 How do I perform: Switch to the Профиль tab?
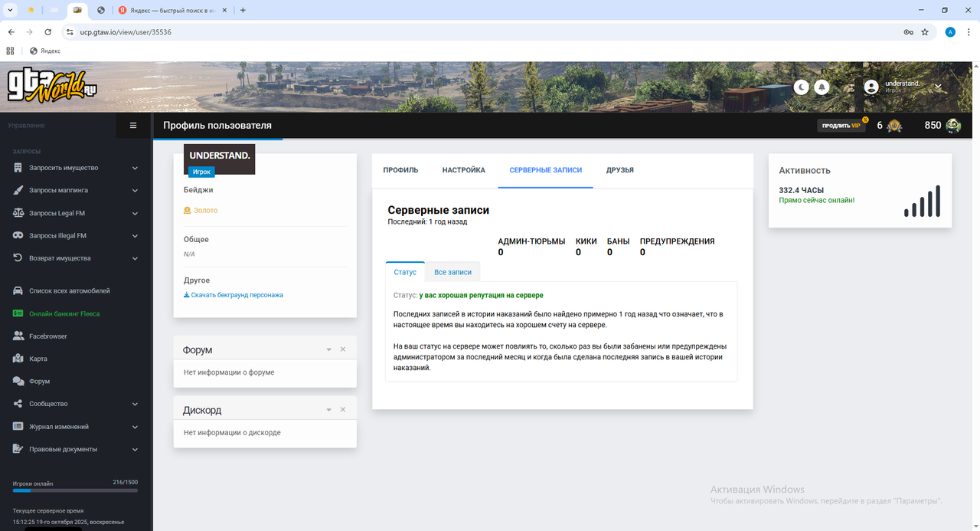coord(400,170)
